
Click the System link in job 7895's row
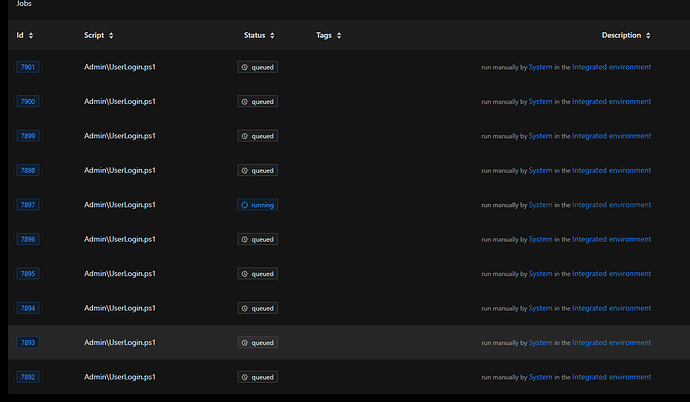[540, 274]
